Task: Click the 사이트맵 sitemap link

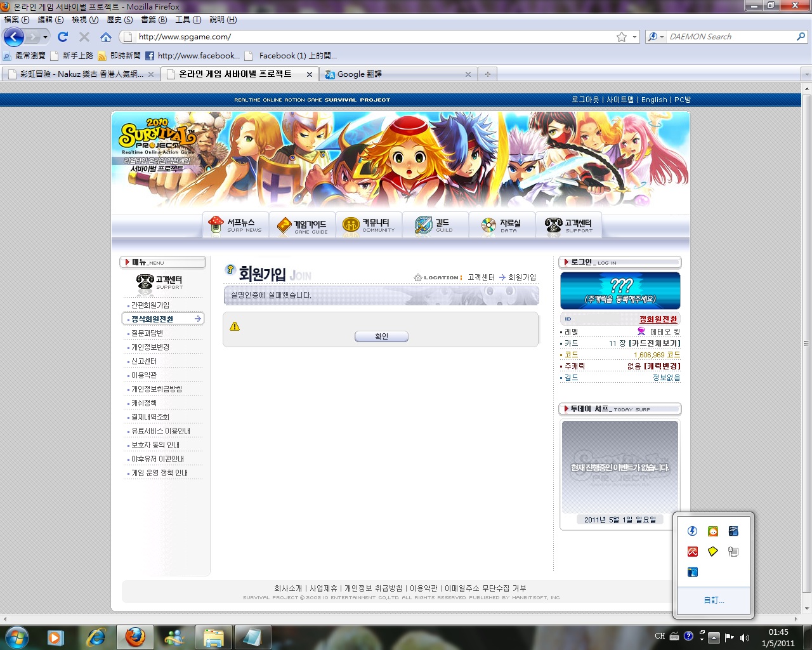Action: coord(620,100)
